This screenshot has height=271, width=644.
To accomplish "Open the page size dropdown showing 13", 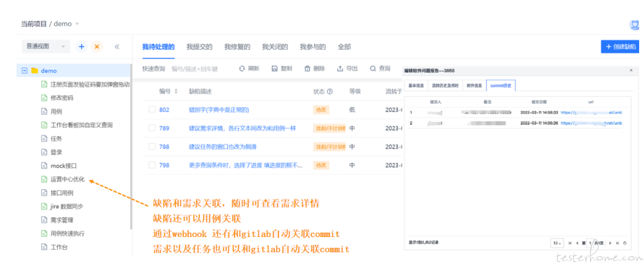I will pyautogui.click(x=556, y=243).
